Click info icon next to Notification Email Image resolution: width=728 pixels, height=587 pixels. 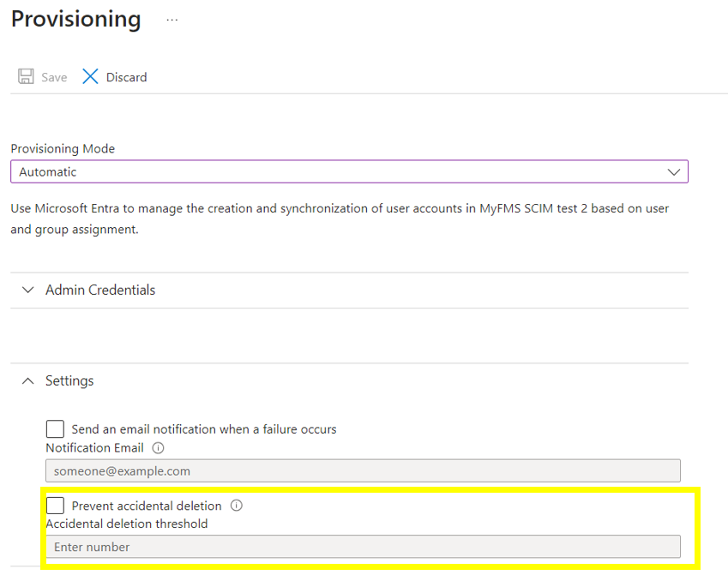(x=159, y=448)
